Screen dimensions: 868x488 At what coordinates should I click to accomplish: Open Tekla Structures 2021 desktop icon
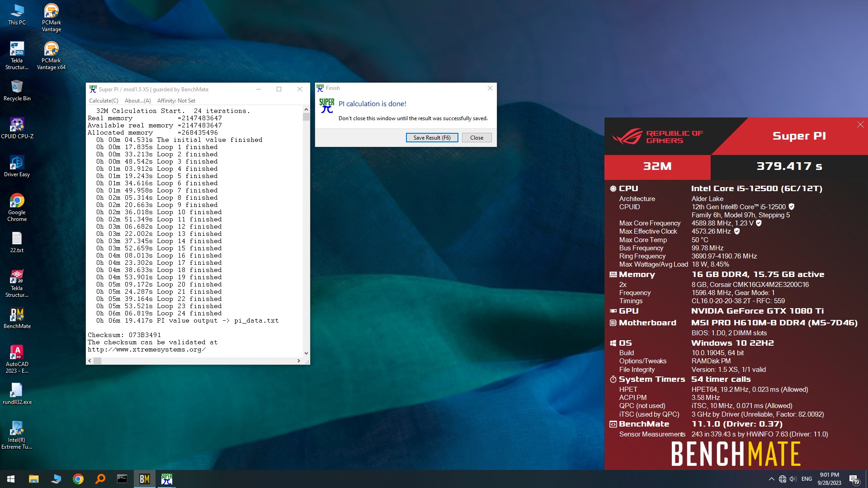[17, 56]
